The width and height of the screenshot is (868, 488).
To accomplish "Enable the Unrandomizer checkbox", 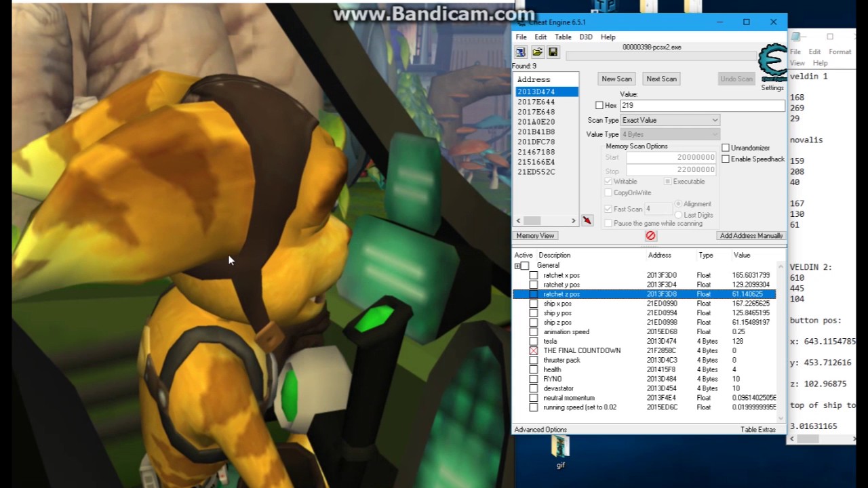I will tap(726, 148).
